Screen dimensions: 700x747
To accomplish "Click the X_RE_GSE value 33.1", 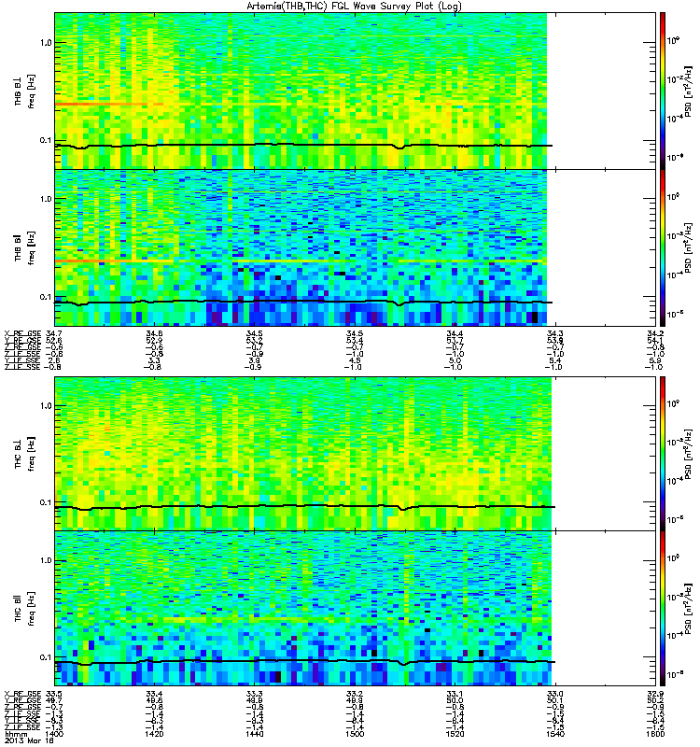I will click(x=455, y=694).
